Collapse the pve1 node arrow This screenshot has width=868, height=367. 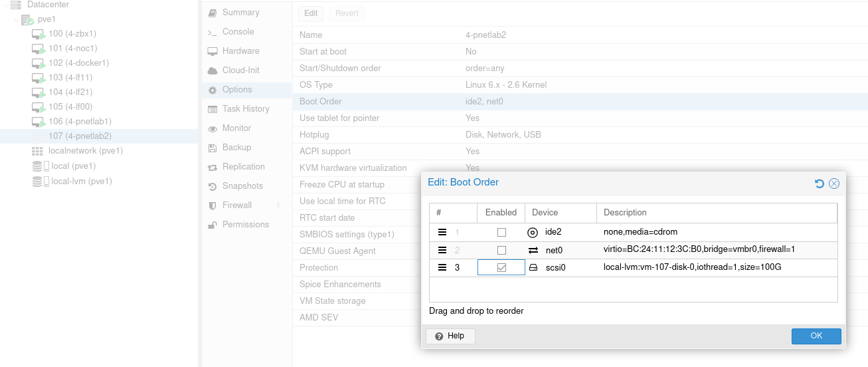pyautogui.click(x=17, y=19)
